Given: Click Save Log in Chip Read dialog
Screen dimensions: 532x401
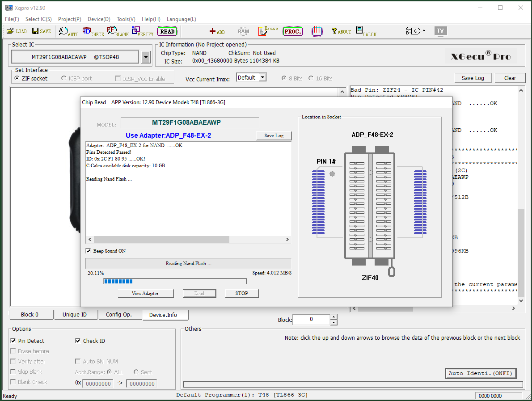Looking at the screenshot, I should click(x=274, y=135).
